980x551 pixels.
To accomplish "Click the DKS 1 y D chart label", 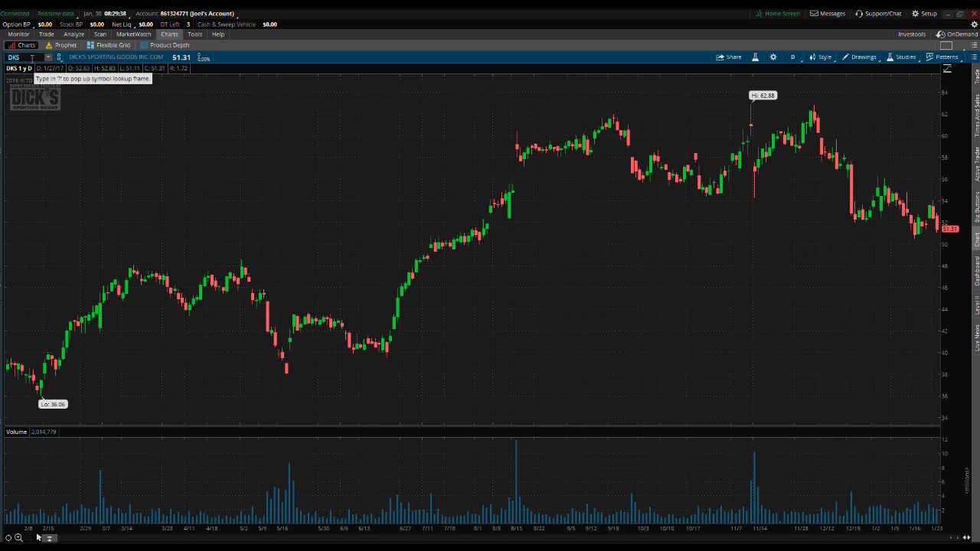I will point(19,68).
